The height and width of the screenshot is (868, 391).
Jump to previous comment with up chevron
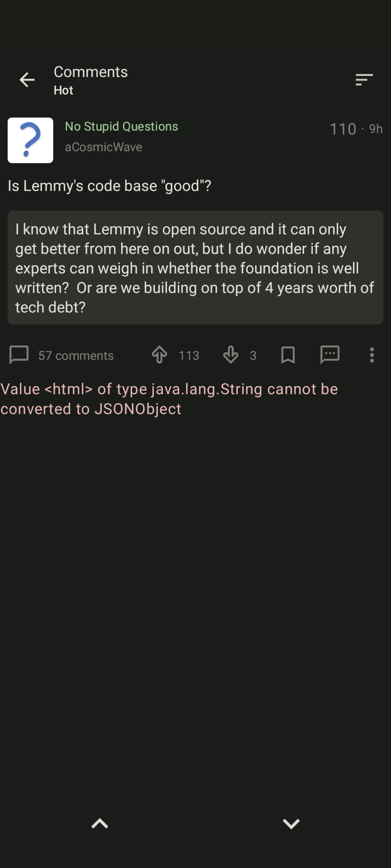[100, 824]
